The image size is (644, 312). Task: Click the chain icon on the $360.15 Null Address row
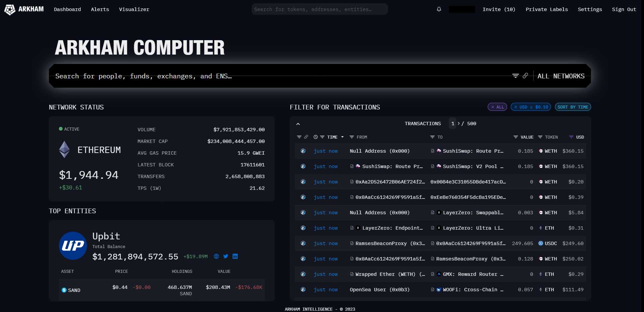click(x=303, y=151)
